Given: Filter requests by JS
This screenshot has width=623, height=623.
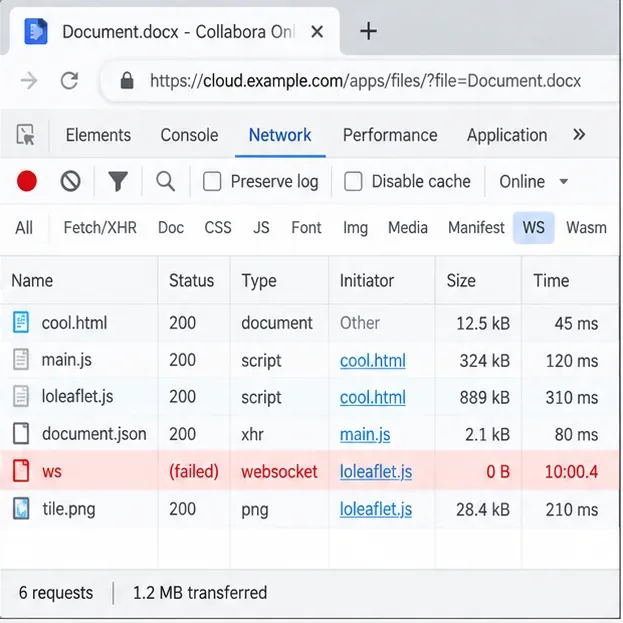Looking at the screenshot, I should tap(261, 228).
